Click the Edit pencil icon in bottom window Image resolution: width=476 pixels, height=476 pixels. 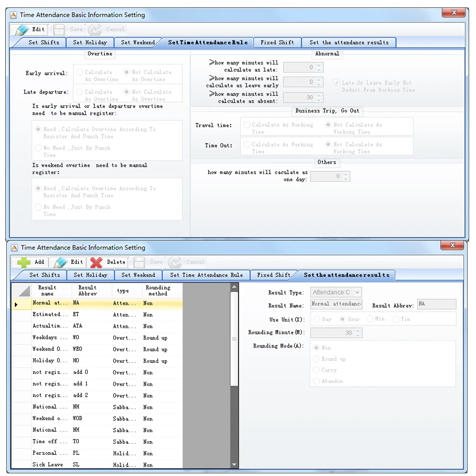(60, 262)
